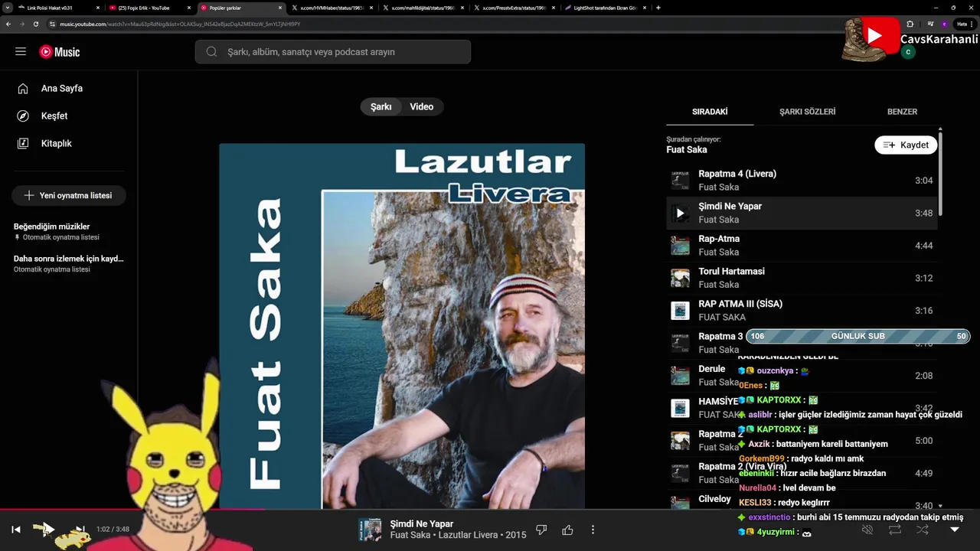Image resolution: width=980 pixels, height=551 pixels.
Task: Switch to x.com/HVMHaber browser tab
Action: (332, 8)
